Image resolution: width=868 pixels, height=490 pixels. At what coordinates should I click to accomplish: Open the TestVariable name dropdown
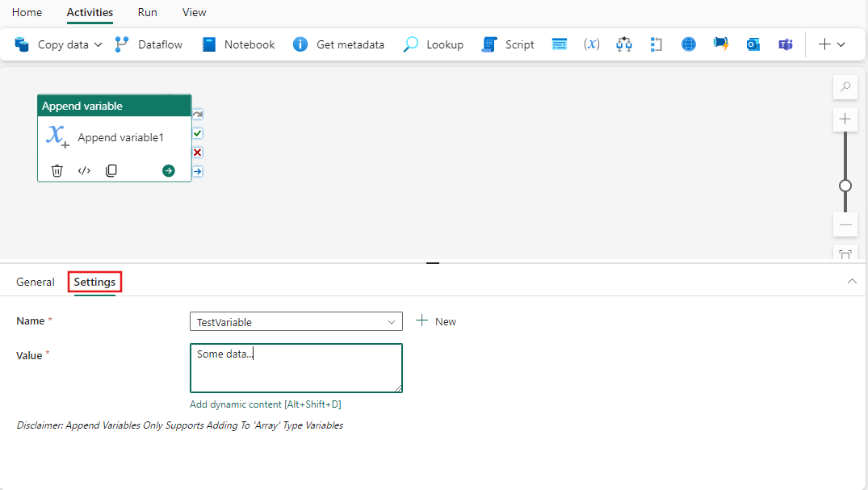coord(395,320)
